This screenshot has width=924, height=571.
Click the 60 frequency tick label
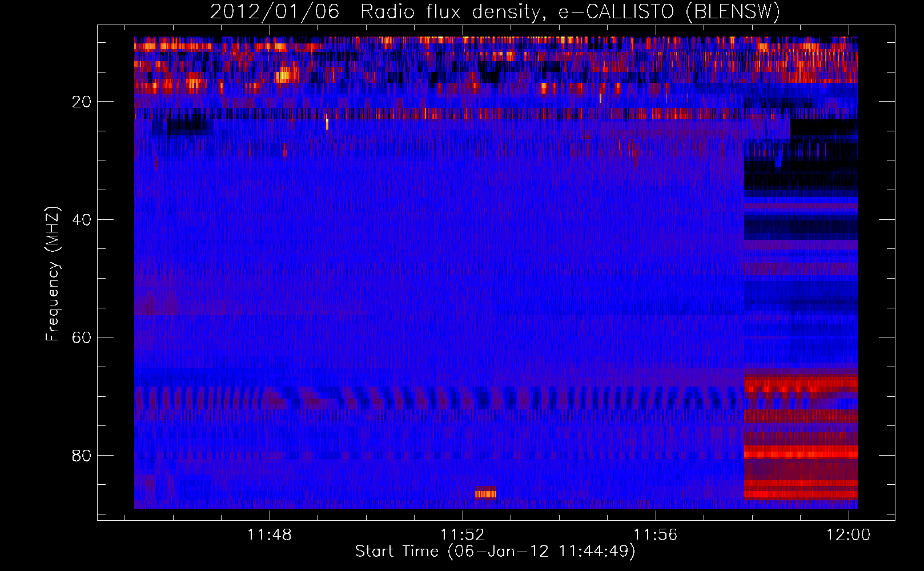coord(82,337)
